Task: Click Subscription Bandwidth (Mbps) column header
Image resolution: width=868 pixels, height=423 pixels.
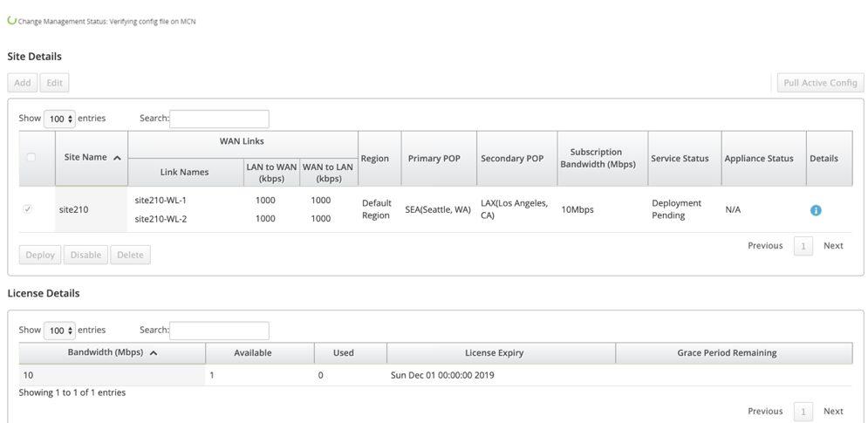Action: (602, 159)
